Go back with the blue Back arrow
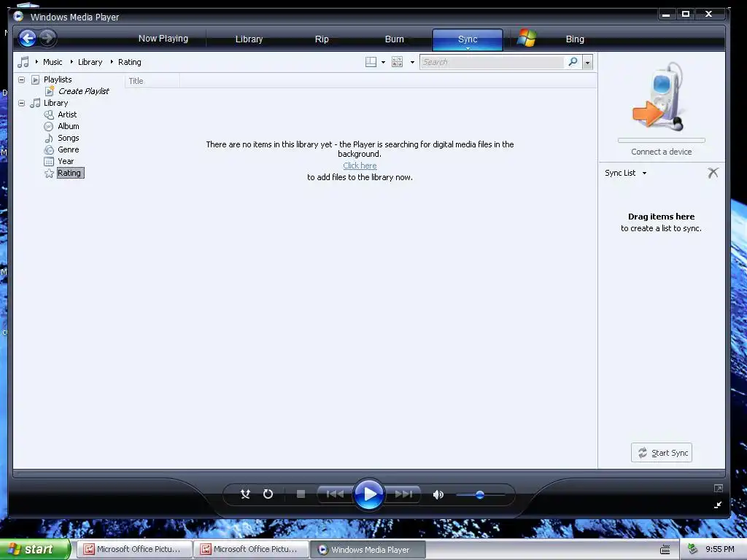 pyautogui.click(x=28, y=38)
